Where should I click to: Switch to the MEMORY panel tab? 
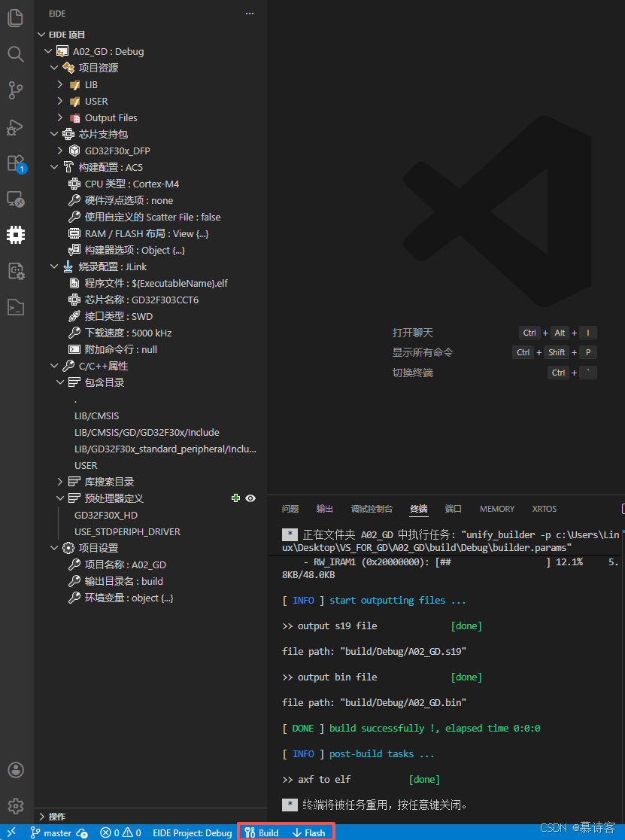click(497, 509)
